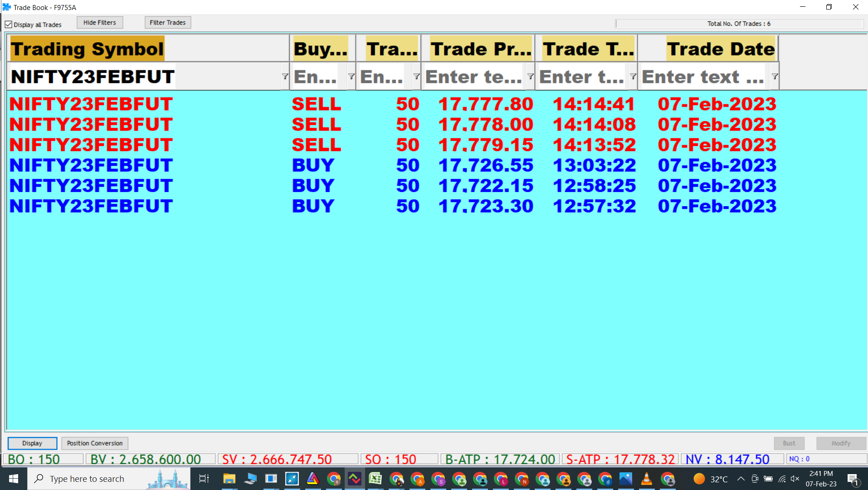
Task: Focus the Trade Date filter text field
Action: (x=705, y=76)
